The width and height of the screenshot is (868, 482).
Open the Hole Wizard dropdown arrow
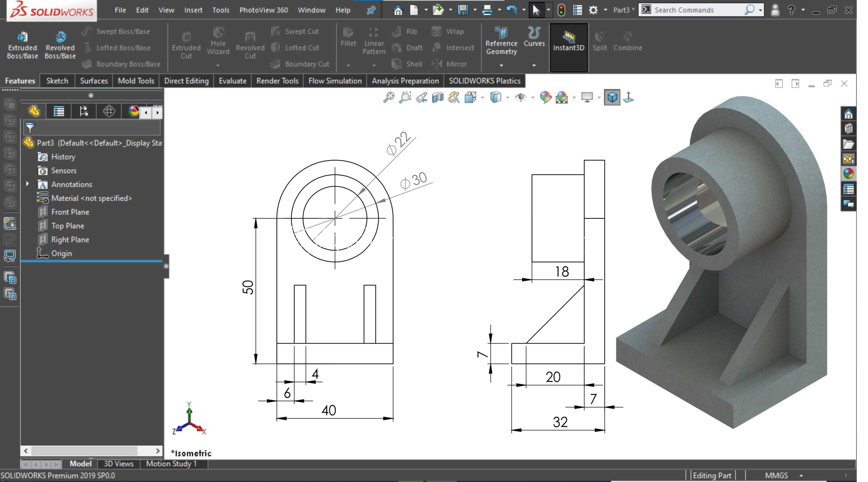click(218, 65)
